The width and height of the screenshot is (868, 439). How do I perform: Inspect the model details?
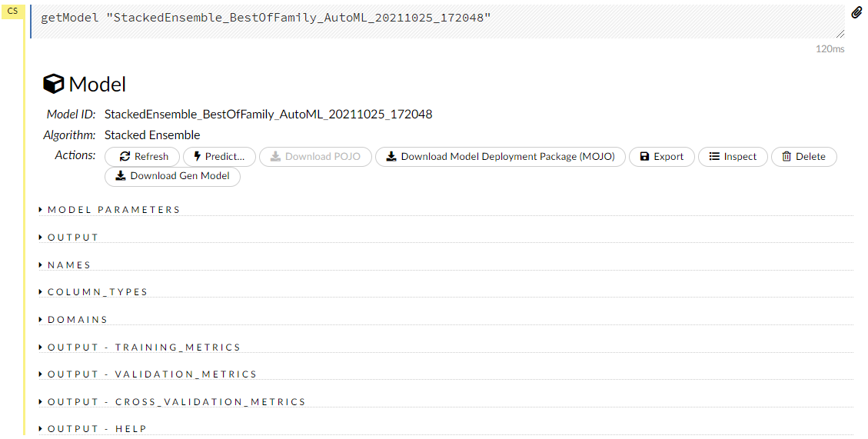click(733, 157)
